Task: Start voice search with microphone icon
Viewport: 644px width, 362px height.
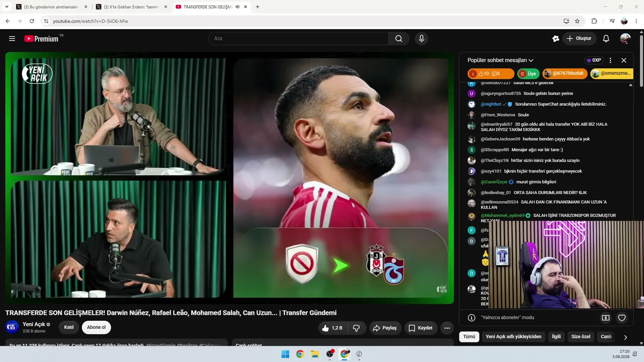Action: click(422, 39)
